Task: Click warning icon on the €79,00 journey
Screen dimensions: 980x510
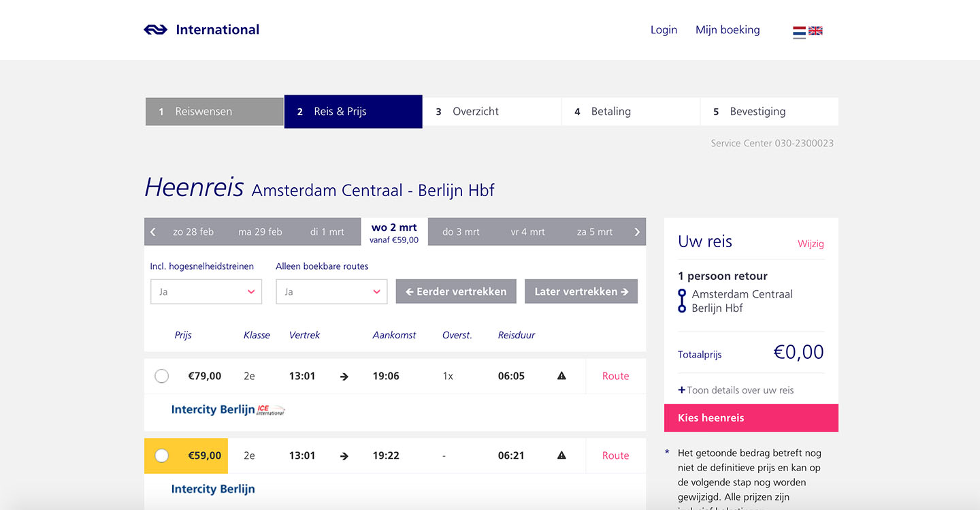Action: pos(561,376)
